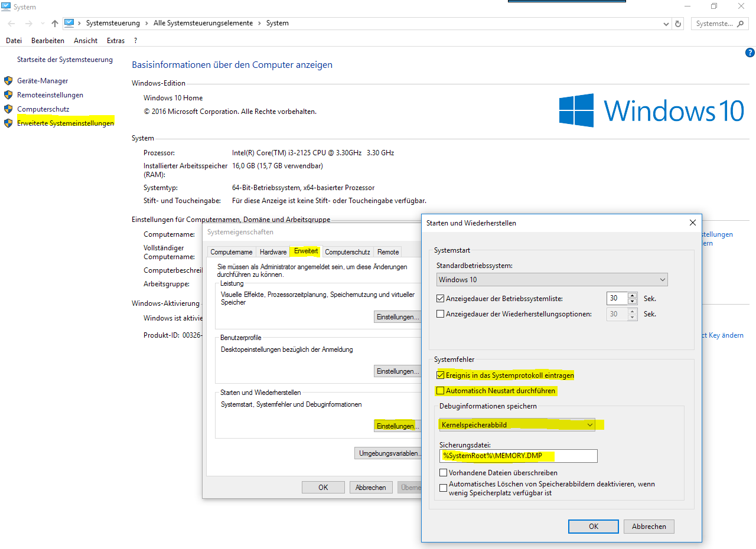Open the Geräte-Manager link
Screen dimensions: 756x549
click(43, 81)
